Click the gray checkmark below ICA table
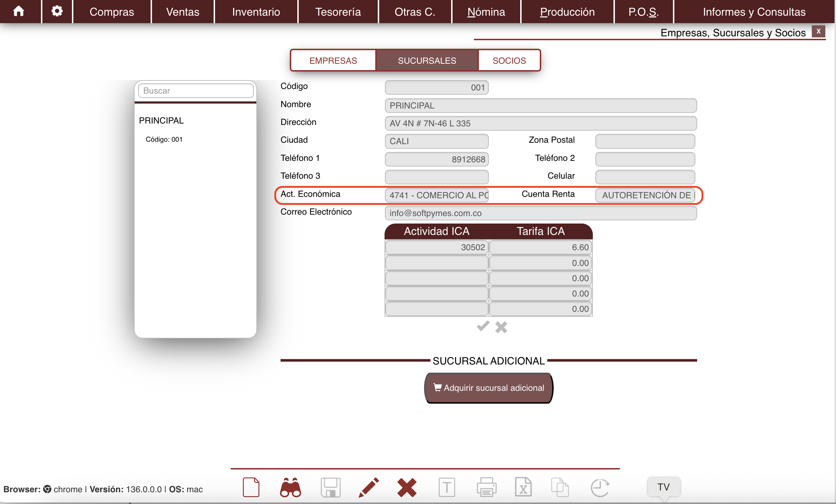Image resolution: width=836 pixels, height=504 pixels. [483, 326]
